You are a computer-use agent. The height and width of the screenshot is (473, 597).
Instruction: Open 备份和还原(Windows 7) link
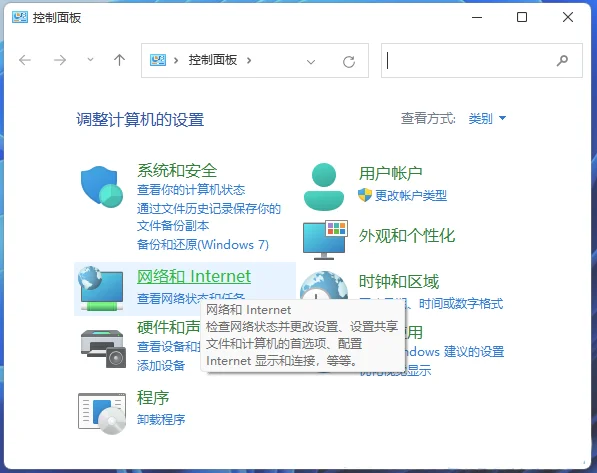[203, 244]
